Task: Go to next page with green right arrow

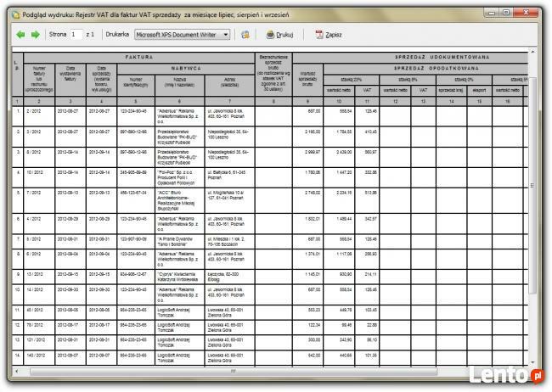Action: point(36,35)
